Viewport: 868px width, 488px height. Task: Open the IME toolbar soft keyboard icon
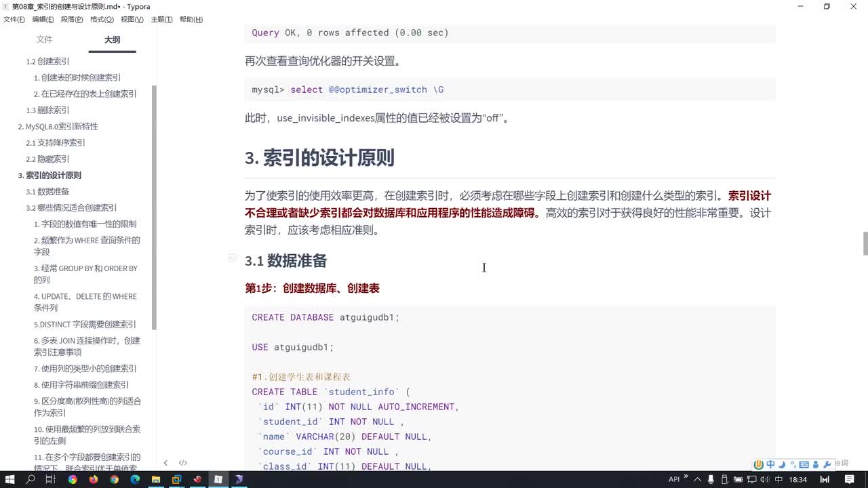tap(804, 464)
